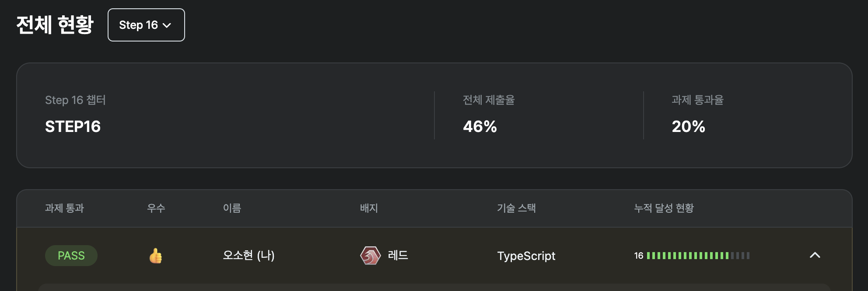
Task: Collapse the 오소현 row with chevron
Action: click(x=815, y=255)
